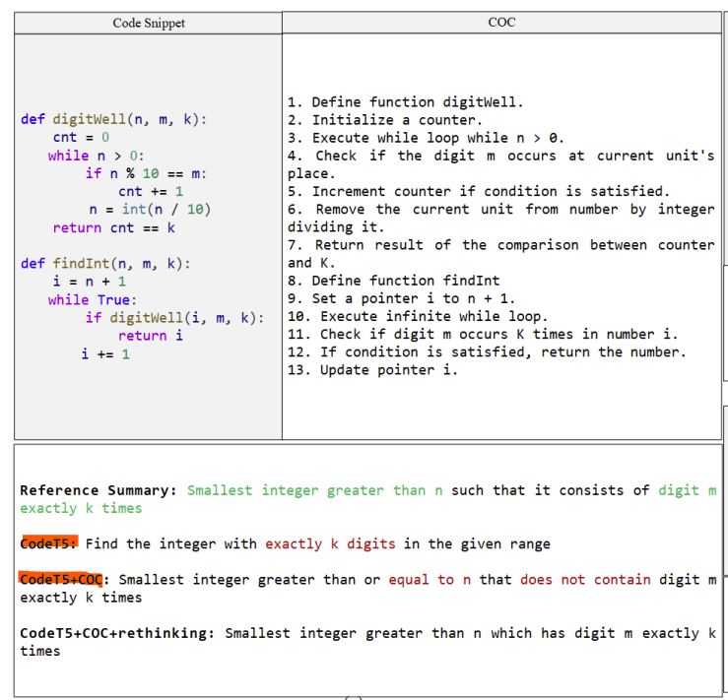Image resolution: width=728 pixels, height=700 pixels.
Task: Click the "Reference Summary:" label
Action: [99, 490]
